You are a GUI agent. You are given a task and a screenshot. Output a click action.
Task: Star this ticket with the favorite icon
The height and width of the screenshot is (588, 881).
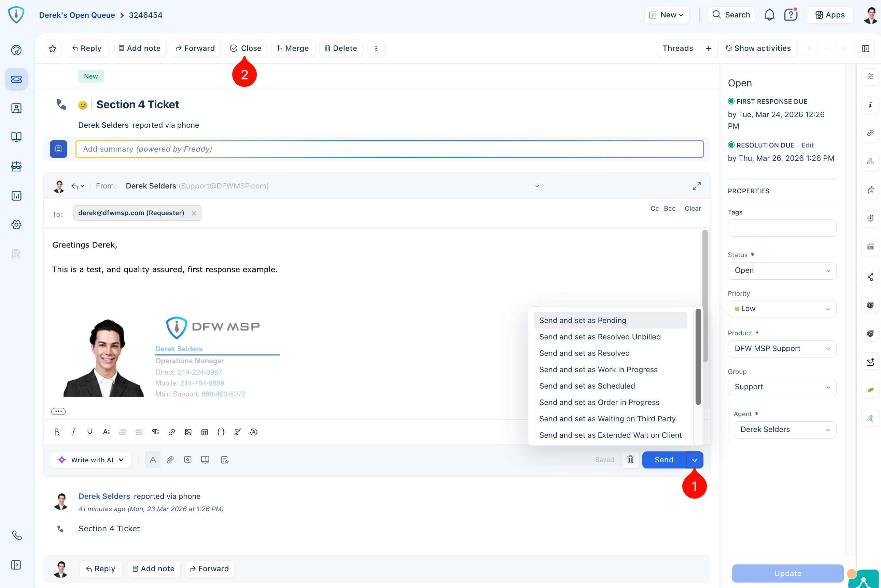pos(53,48)
